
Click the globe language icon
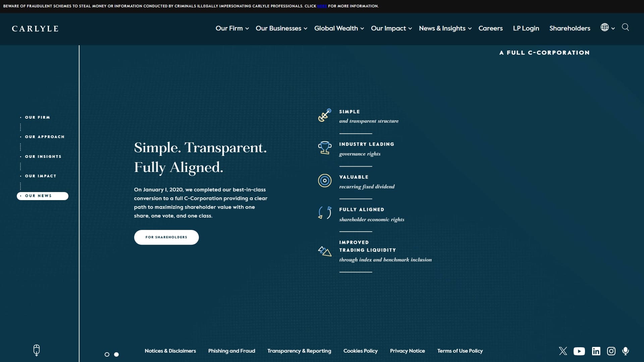tap(604, 27)
